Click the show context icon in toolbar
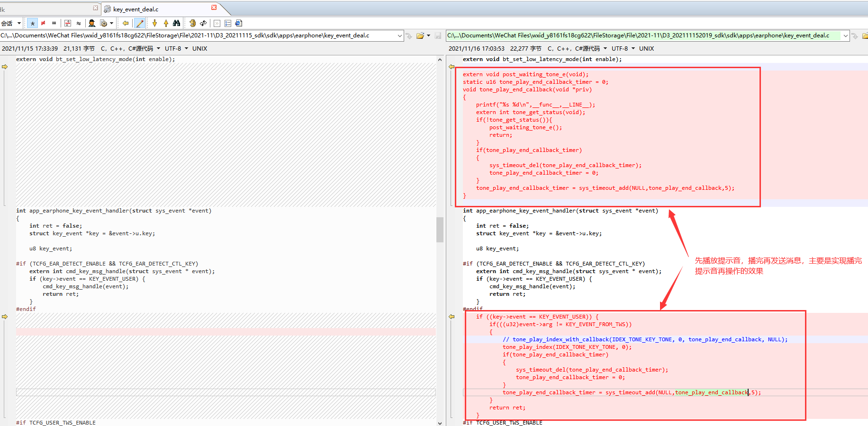This screenshot has width=868, height=426. [x=68, y=23]
